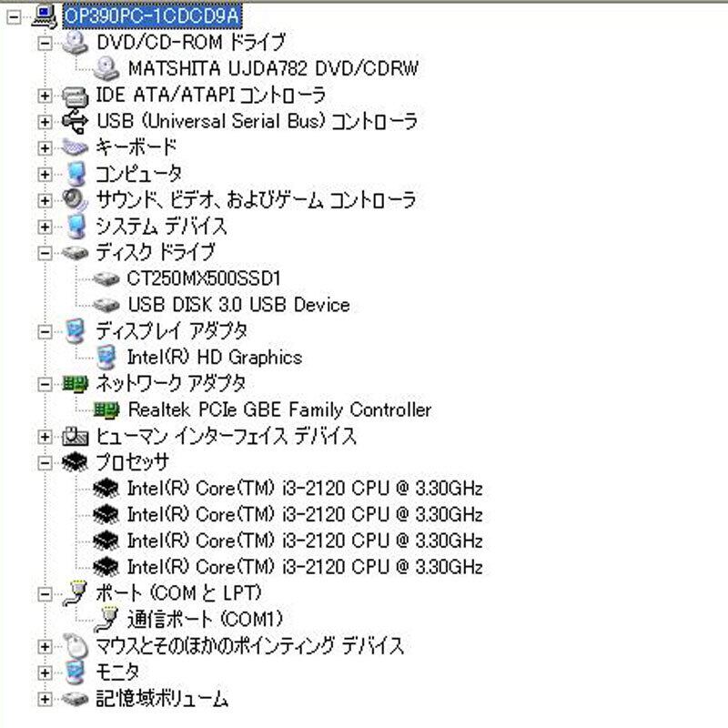Expand the ヒューマン インターフェイス デバイス branch
Image resolution: width=728 pixels, height=728 pixels.
45,437
